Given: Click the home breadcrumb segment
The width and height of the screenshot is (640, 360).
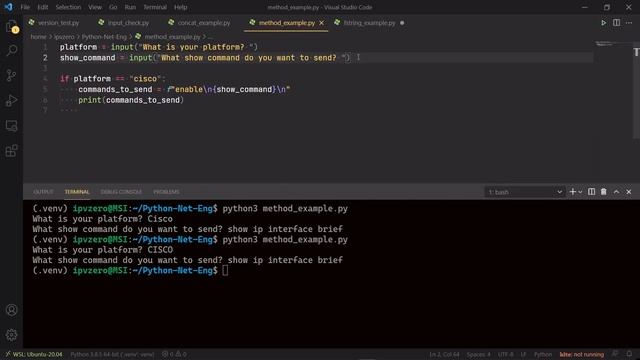Looking at the screenshot, I should point(38,37).
